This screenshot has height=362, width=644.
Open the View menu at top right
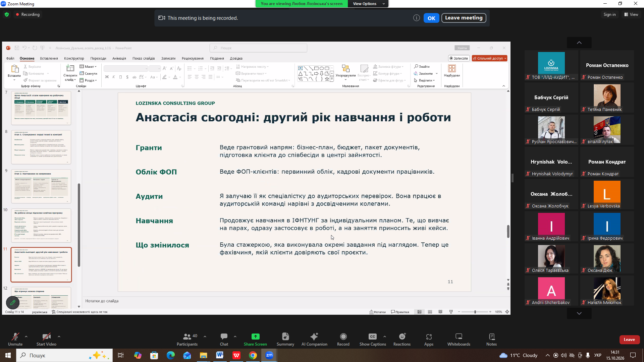(x=631, y=14)
